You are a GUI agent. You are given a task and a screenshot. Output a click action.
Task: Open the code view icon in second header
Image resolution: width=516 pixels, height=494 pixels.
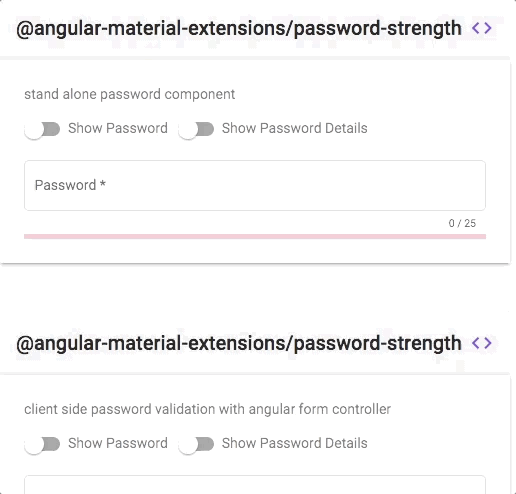[x=482, y=343]
